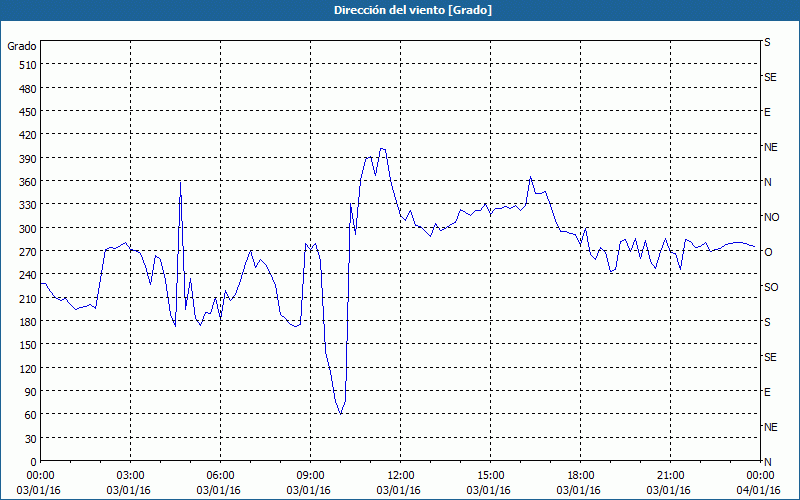Screen dimensions: 800x500
Task: Click the blue line's highest peak near 400 degrees
Action: pyautogui.click(x=382, y=149)
